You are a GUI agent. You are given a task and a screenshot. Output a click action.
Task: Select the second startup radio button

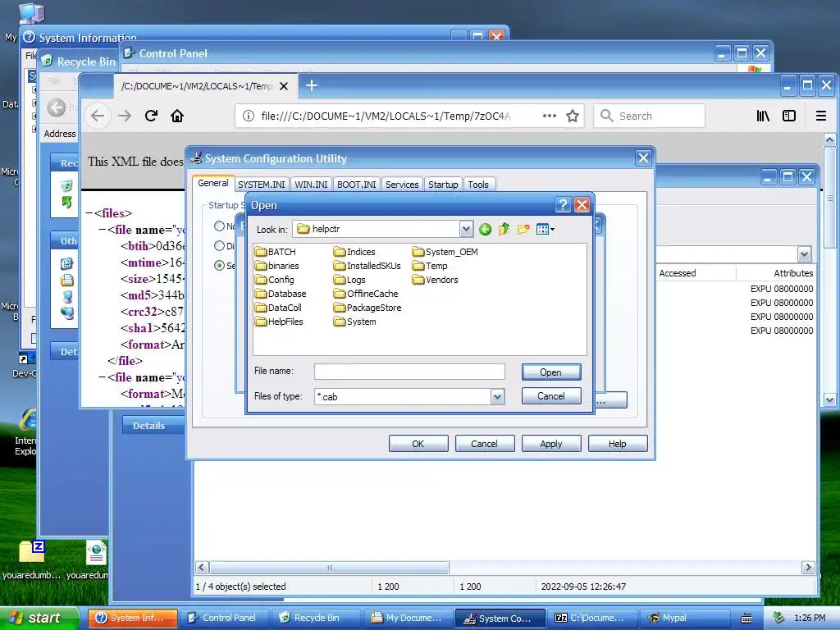219,246
